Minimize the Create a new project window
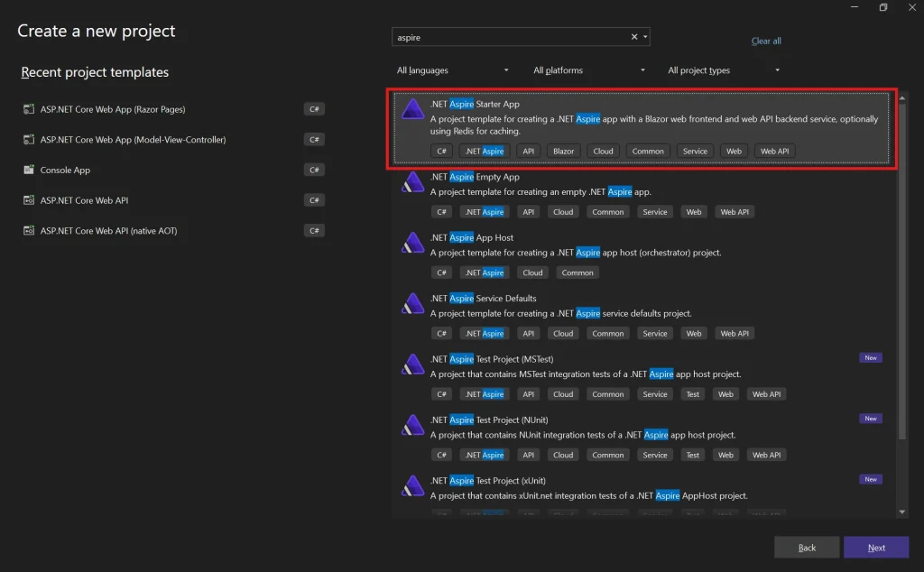Image resolution: width=924 pixels, height=572 pixels. pyautogui.click(x=854, y=7)
